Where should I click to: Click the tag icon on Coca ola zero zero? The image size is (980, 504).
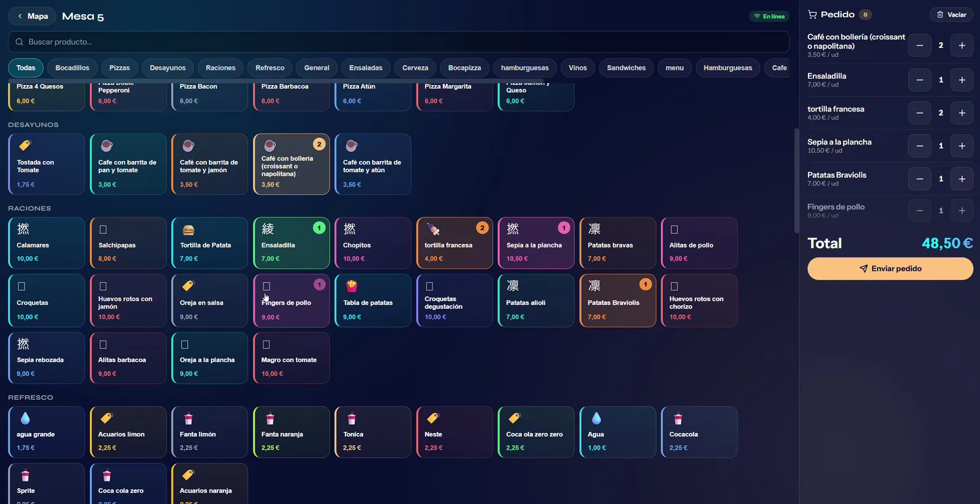coord(515,418)
